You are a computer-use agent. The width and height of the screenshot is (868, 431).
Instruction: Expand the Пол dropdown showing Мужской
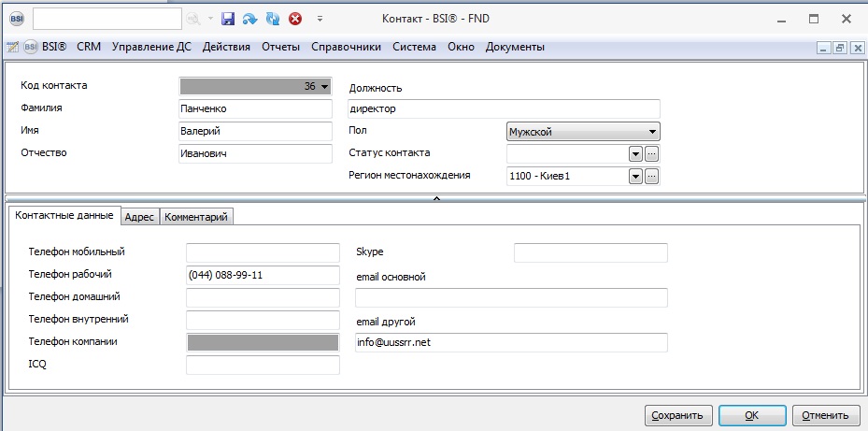pos(652,132)
